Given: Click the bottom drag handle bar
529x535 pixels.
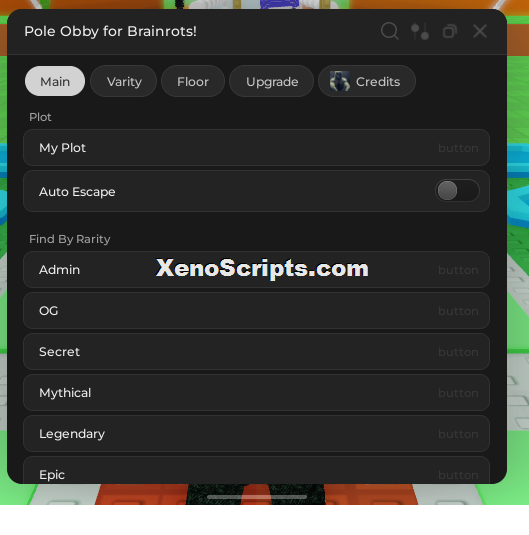Looking at the screenshot, I should tap(257, 497).
